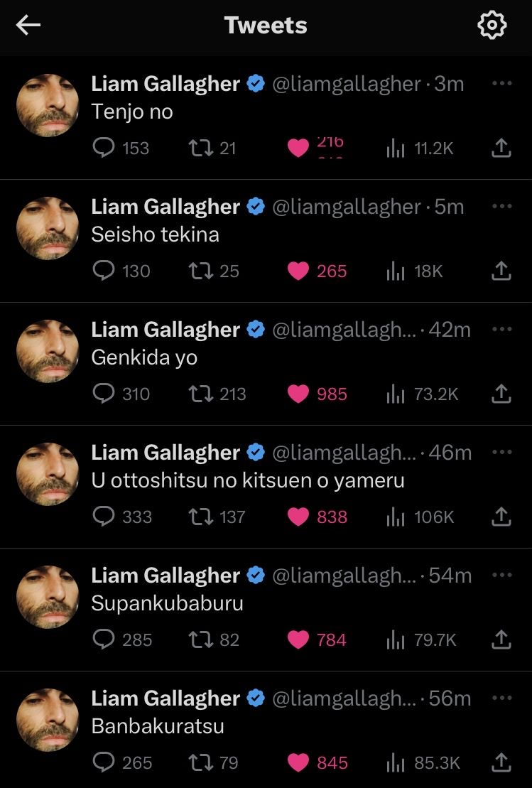Open @liamgallagher handle on the 5m tweet

(x=346, y=207)
